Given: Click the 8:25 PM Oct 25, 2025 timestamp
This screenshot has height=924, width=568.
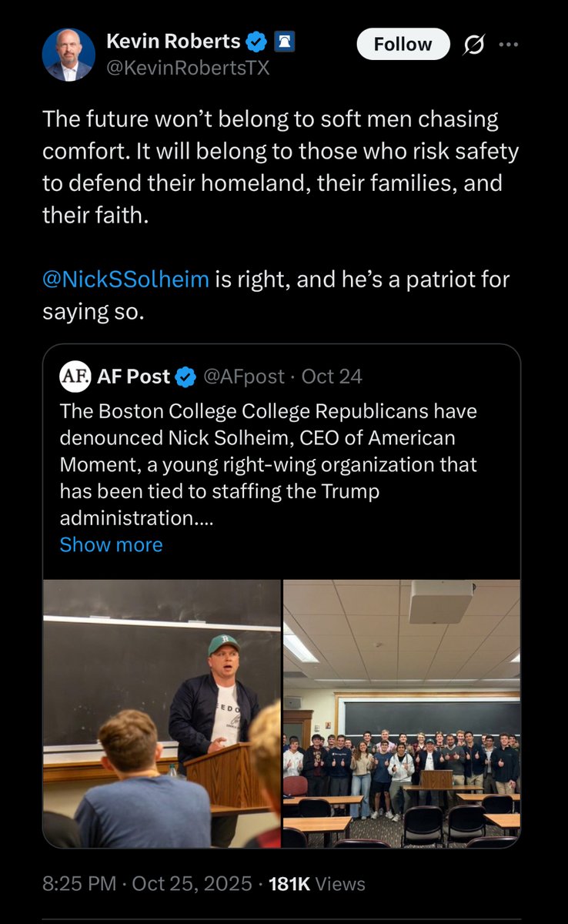Looking at the screenshot, I should pyautogui.click(x=146, y=884).
